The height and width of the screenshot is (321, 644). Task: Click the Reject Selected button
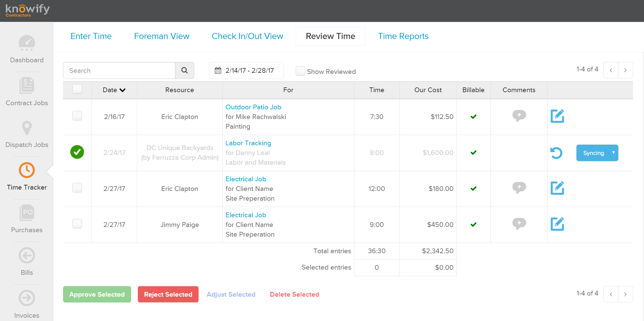click(x=168, y=294)
